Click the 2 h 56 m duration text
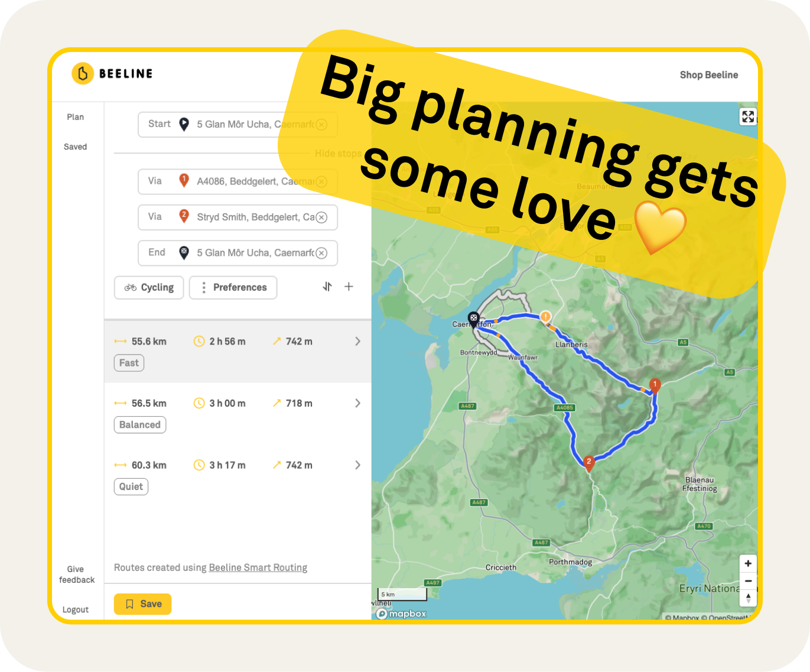 [227, 342]
